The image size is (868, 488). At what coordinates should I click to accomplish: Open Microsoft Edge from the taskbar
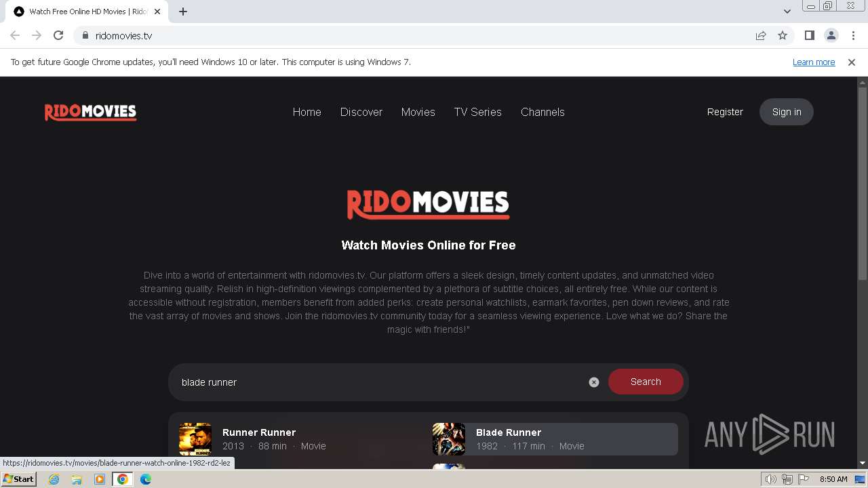click(145, 479)
